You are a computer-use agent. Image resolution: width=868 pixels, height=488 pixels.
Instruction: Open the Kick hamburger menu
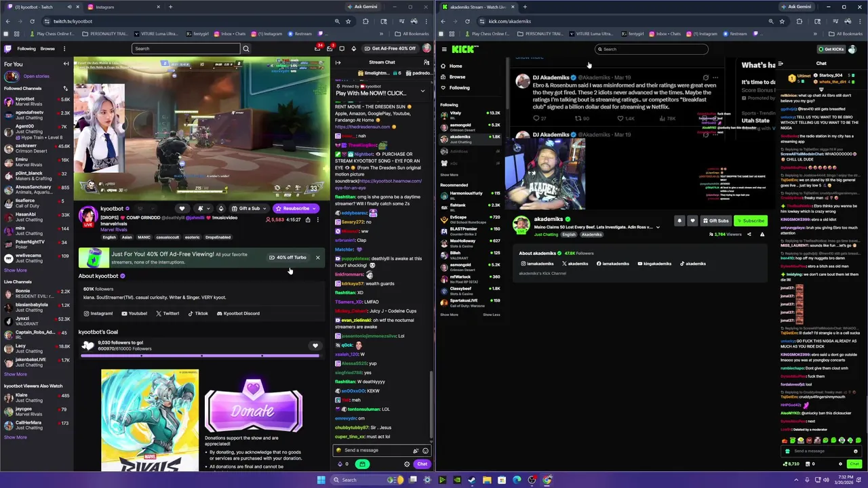(x=444, y=49)
